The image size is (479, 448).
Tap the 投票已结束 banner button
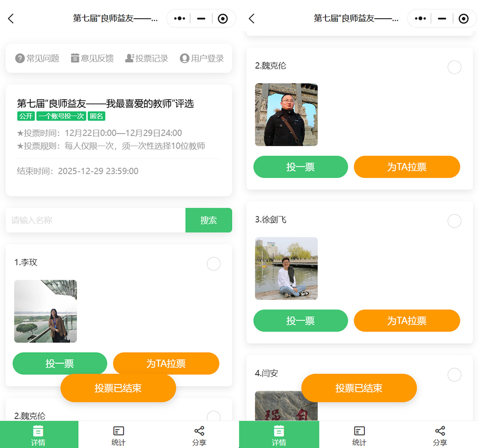[x=118, y=388]
